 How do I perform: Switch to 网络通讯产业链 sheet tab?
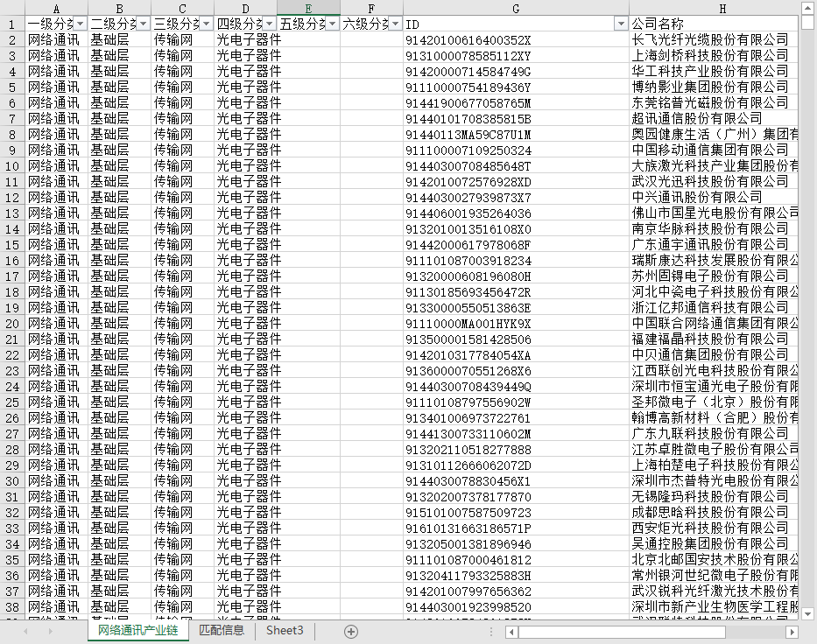(138, 631)
